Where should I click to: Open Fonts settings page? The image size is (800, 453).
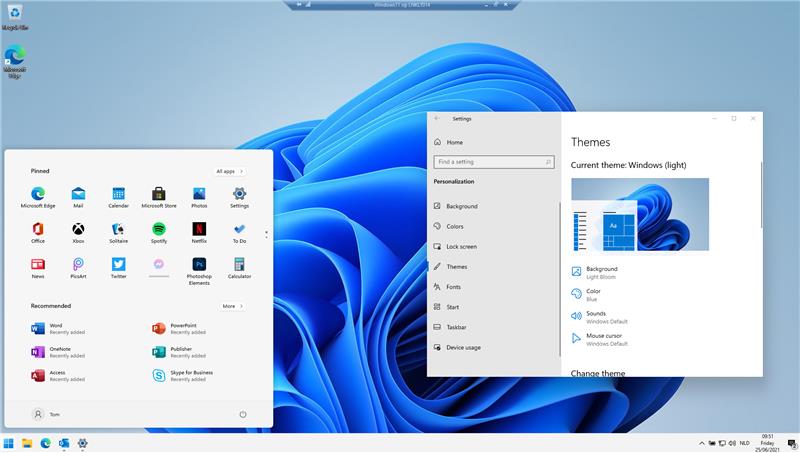click(x=447, y=287)
